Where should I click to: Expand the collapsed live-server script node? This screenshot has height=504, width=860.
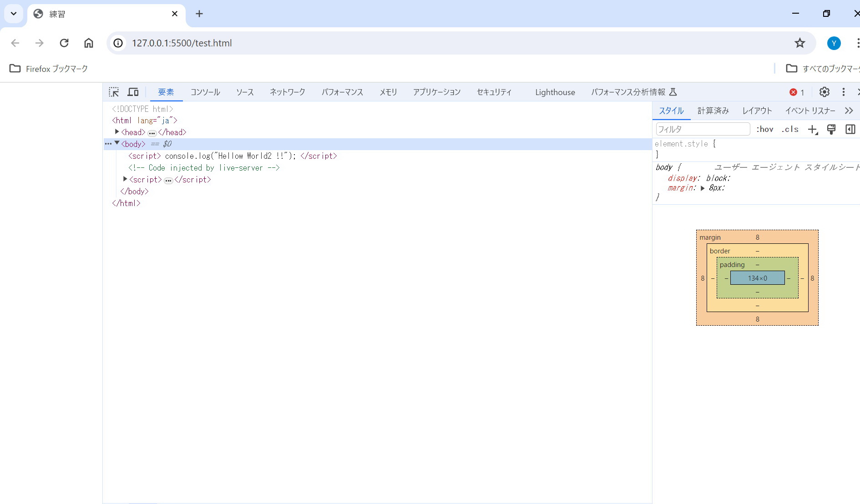click(125, 179)
